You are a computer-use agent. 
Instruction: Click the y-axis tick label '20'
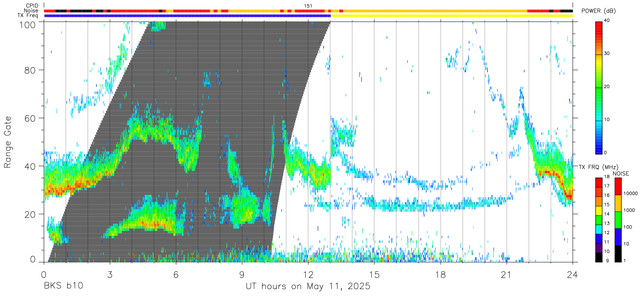tap(30, 214)
